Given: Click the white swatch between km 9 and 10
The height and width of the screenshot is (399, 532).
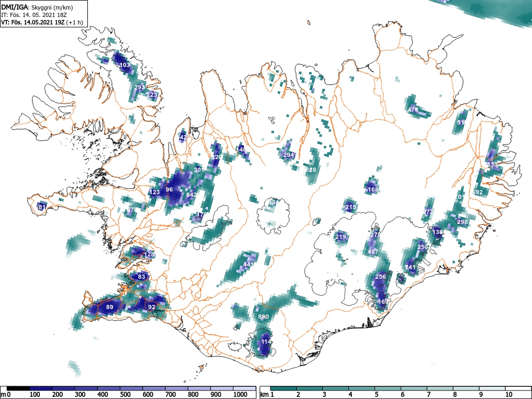Looking at the screenshot, I should (x=492, y=388).
